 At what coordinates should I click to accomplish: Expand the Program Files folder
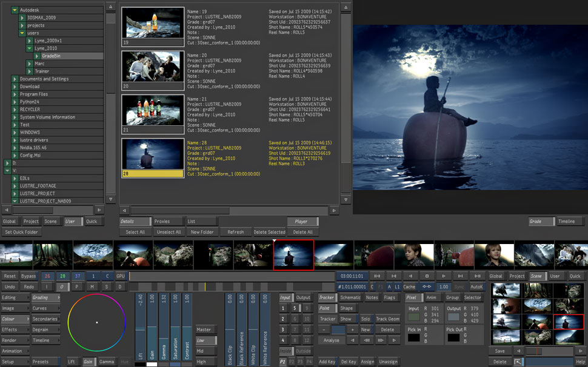pos(15,94)
